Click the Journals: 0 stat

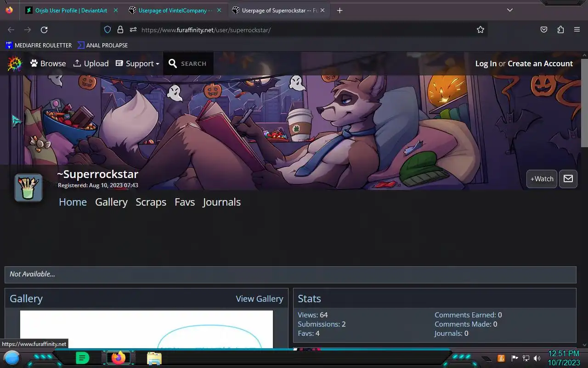(452, 333)
